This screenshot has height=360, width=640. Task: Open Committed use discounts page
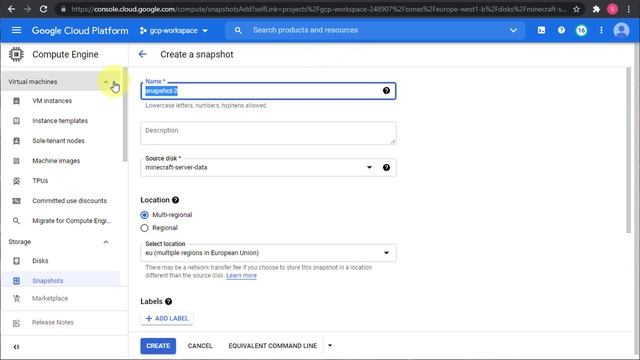point(69,201)
